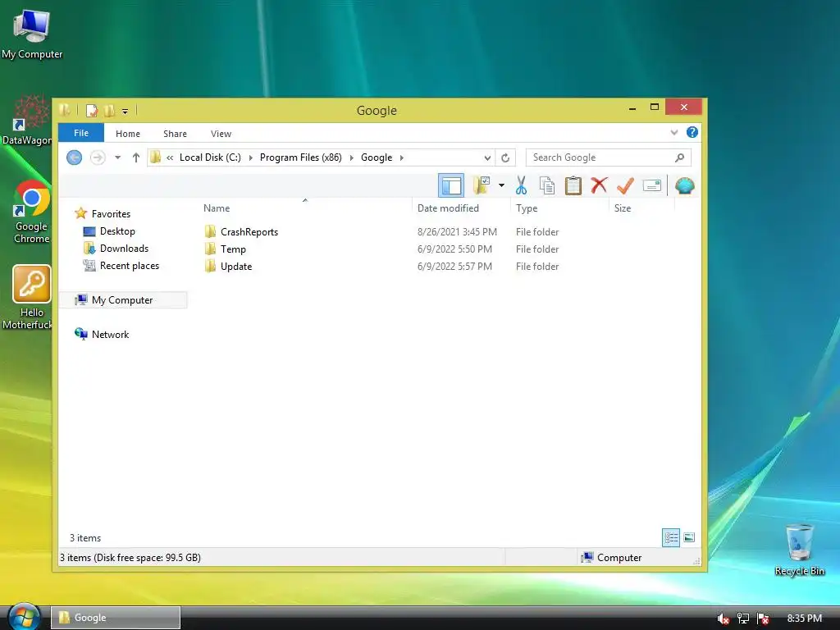Image resolution: width=840 pixels, height=630 pixels.
Task: Click the search magnifier icon
Action: point(680,157)
